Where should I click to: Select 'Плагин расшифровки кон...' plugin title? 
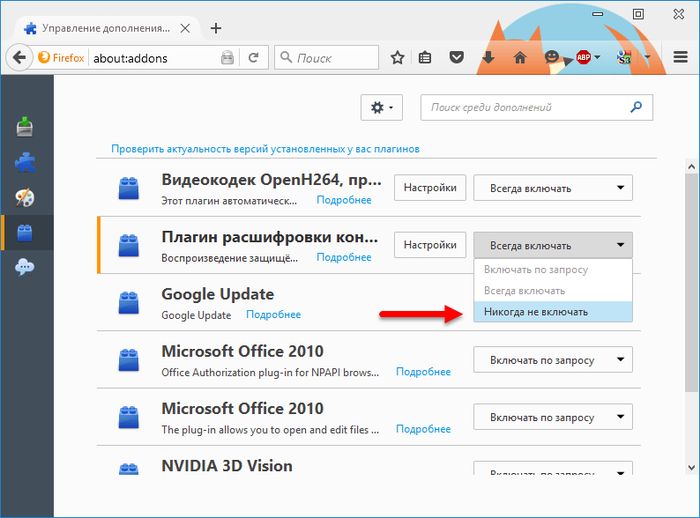click(x=270, y=237)
